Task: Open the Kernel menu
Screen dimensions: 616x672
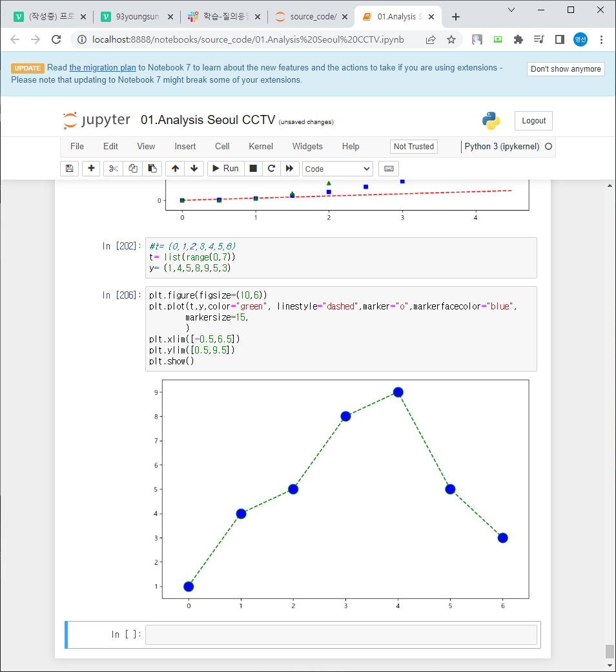Action: coord(261,147)
